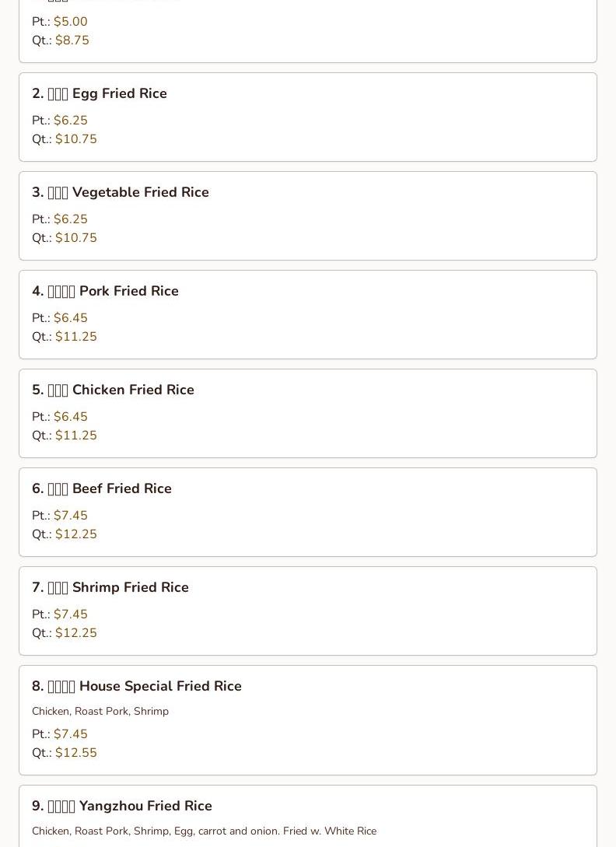Viewport: 616px width, 847px height.
Task: Open Beef Fried Rice card
Action: tap(308, 513)
